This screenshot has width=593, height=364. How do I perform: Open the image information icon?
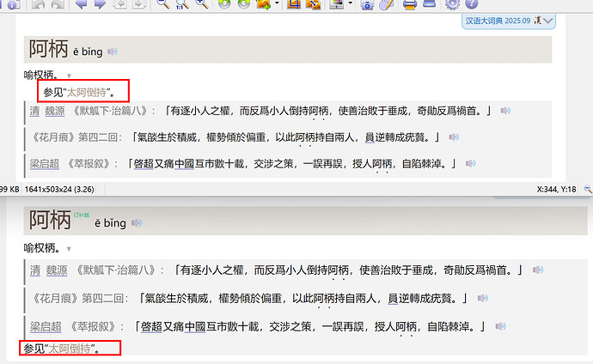click(14, 4)
